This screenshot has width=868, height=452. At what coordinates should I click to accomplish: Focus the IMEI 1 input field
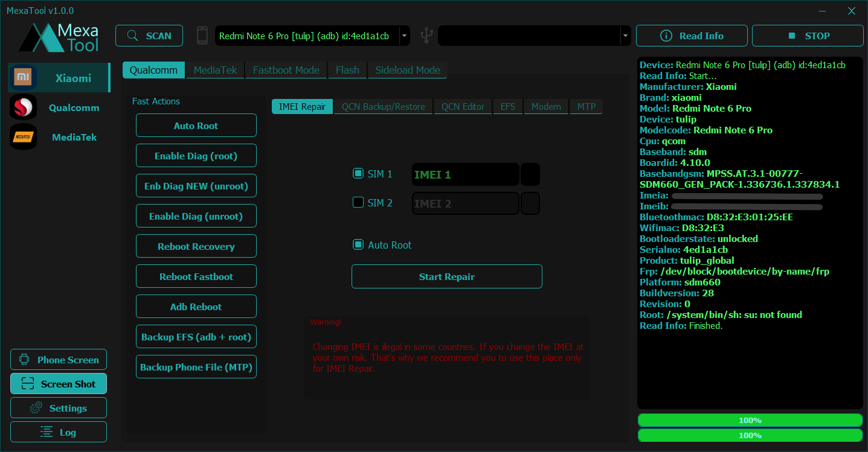tap(466, 174)
